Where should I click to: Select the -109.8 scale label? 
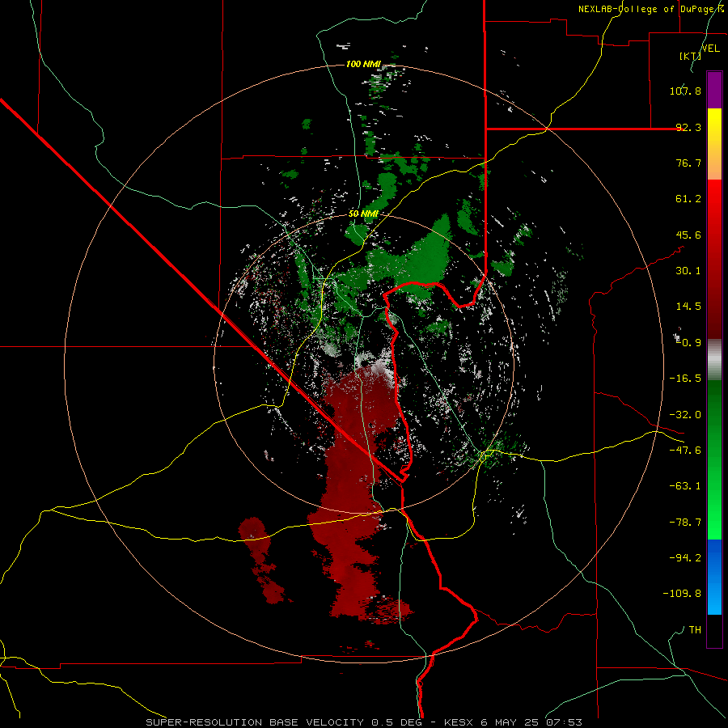coord(682,594)
